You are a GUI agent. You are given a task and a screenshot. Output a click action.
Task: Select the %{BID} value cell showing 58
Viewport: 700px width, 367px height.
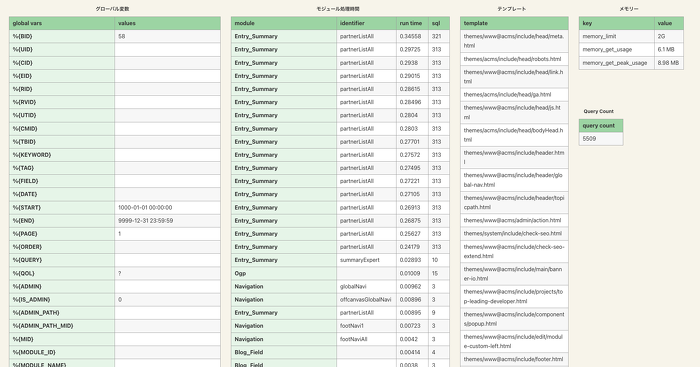(x=167, y=37)
